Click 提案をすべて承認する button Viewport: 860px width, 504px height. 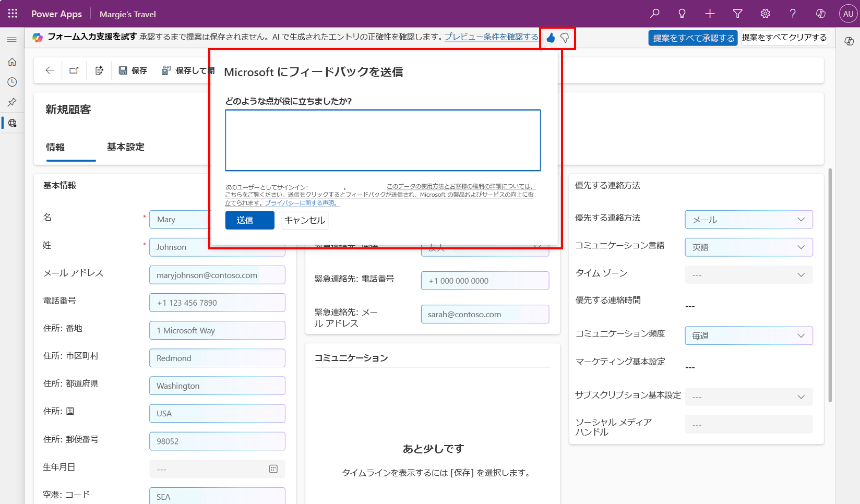click(x=693, y=38)
